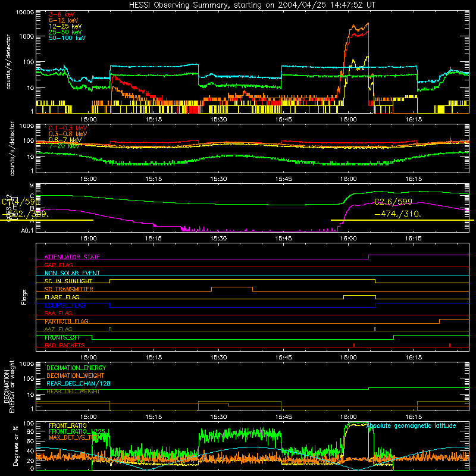The image size is (476, 476).
Task: Select the NON_SOLAR_EVENT flag label
Action: [72, 273]
